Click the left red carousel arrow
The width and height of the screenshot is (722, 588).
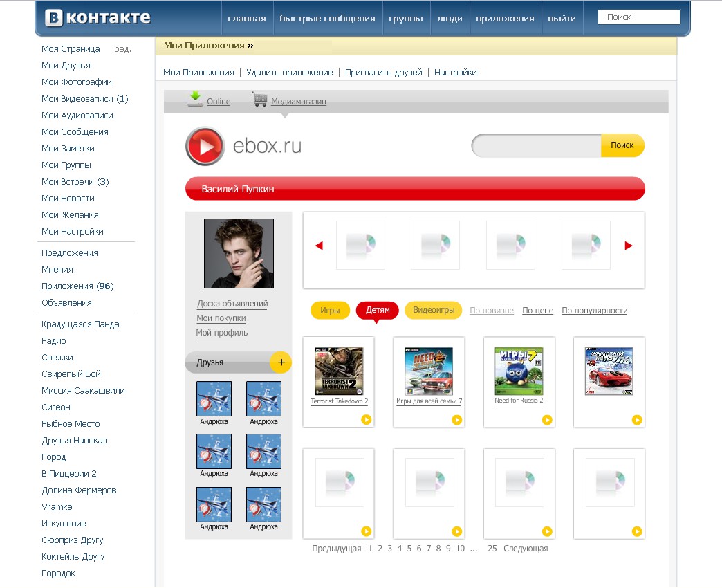pyautogui.click(x=319, y=246)
